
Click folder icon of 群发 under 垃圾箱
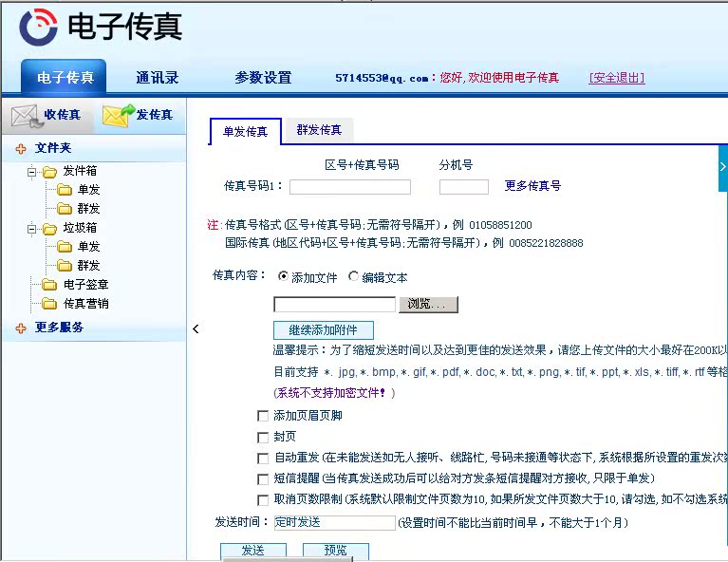pos(65,266)
